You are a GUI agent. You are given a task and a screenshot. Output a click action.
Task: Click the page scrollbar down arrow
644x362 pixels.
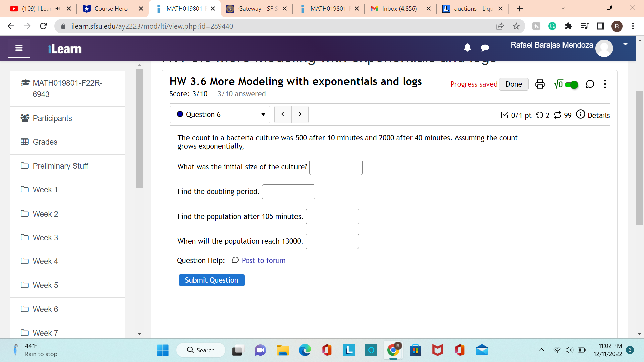pos(640,334)
